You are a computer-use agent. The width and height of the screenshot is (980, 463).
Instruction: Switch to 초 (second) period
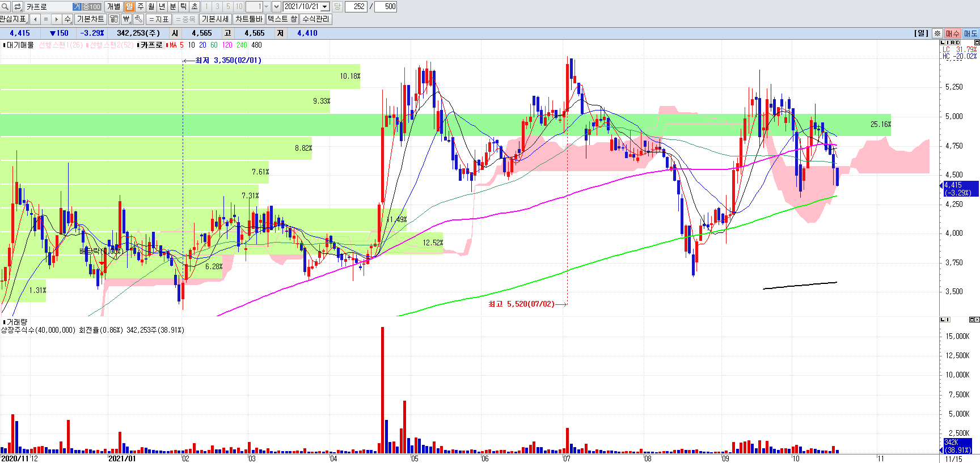[x=195, y=7]
